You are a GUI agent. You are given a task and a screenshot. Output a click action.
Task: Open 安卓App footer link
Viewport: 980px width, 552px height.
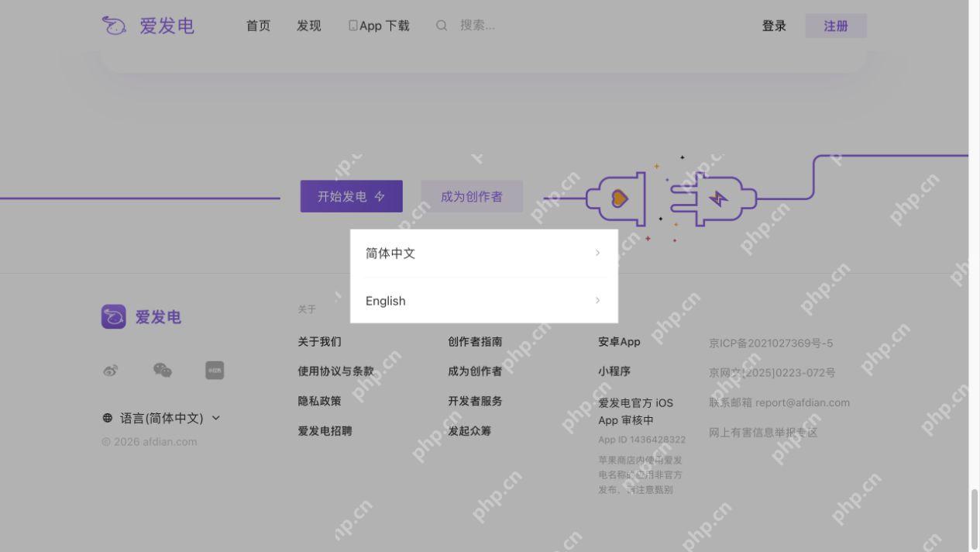click(x=619, y=342)
